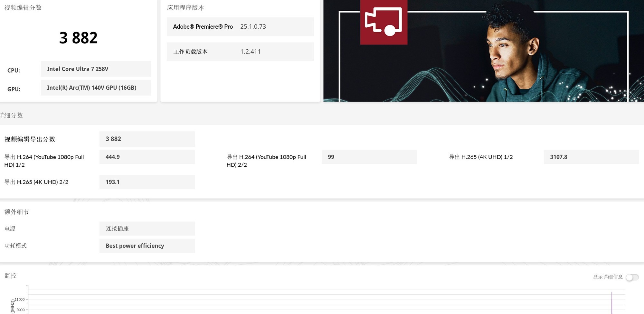Click the 显示详细信息 label text
Viewport: 644px width, 314px height.
[x=608, y=277]
